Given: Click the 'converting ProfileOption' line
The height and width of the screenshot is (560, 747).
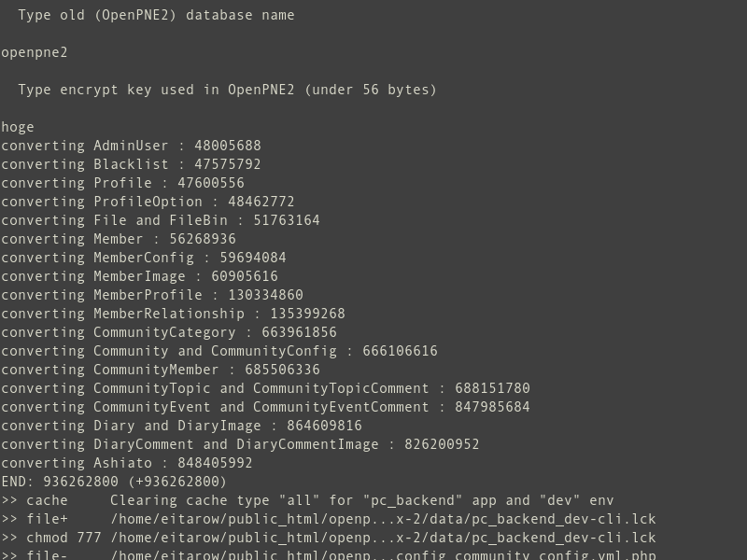Looking at the screenshot, I should [148, 202].
